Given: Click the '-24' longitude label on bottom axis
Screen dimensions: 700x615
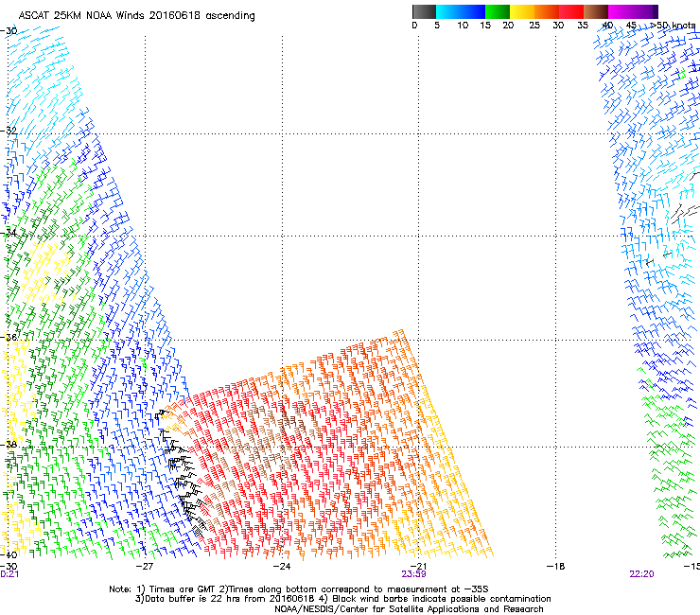Looking at the screenshot, I should coord(282,567).
